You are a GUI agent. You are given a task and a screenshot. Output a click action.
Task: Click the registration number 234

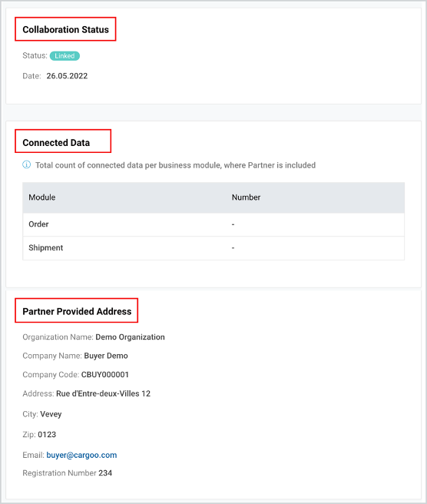pos(105,473)
